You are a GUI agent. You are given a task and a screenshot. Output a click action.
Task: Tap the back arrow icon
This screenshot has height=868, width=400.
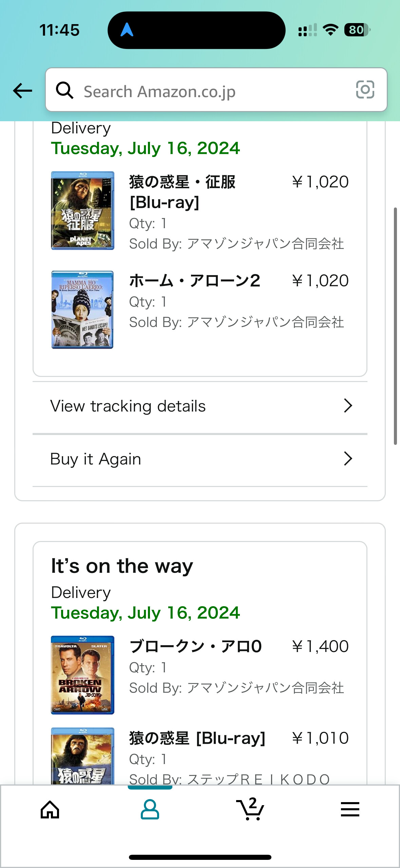pos(23,91)
